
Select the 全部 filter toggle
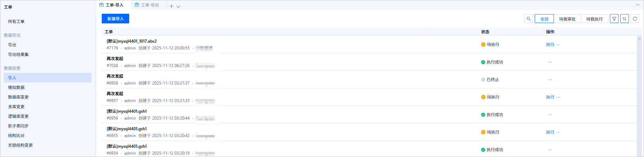(x=544, y=19)
